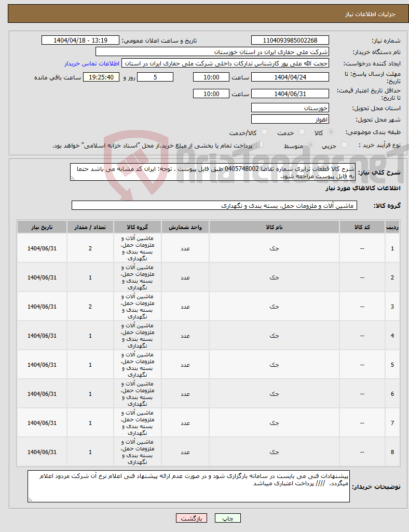The image size is (409, 532).
Task: Select the خدمت radio button
Action: (x=302, y=132)
